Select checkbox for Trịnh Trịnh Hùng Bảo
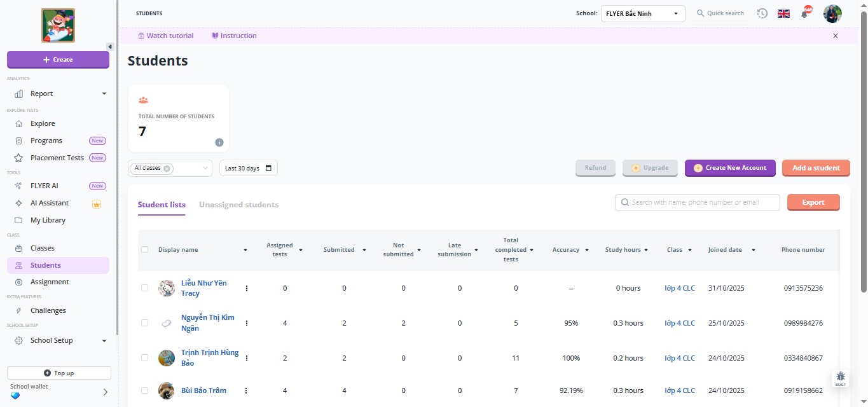Viewport: 868px width, 407px height. (x=145, y=358)
